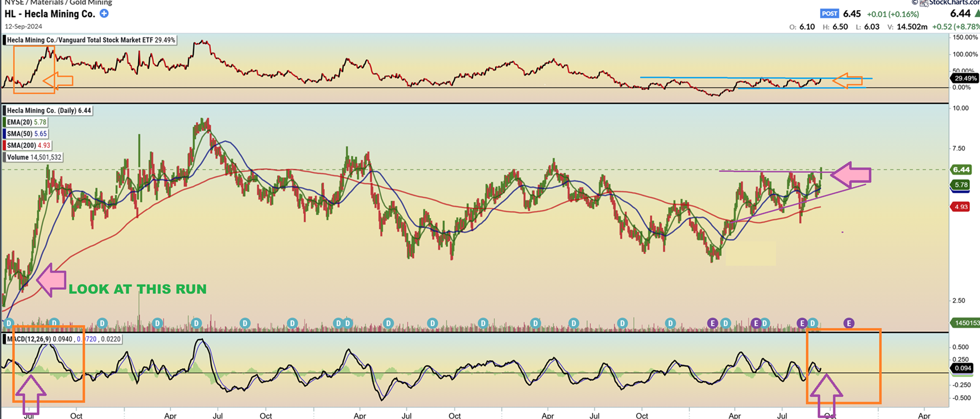
Task: Click the green 5.78 EMA price tag
Action: 961,185
